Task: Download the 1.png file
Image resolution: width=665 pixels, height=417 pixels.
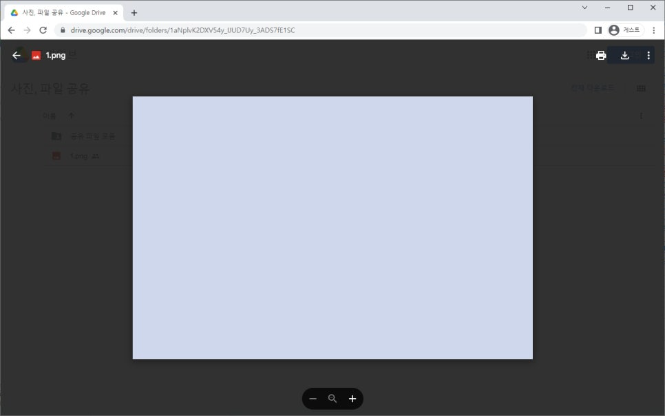Action: (x=625, y=55)
